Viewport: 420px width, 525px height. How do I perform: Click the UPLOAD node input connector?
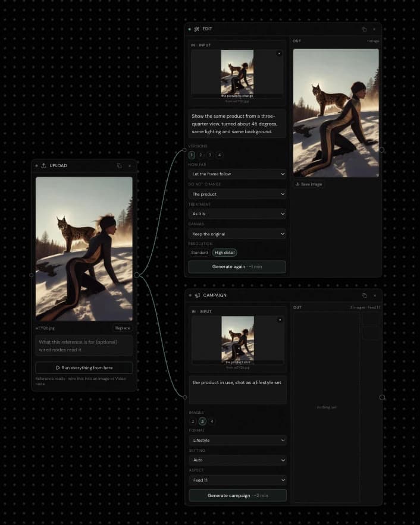(x=32, y=275)
